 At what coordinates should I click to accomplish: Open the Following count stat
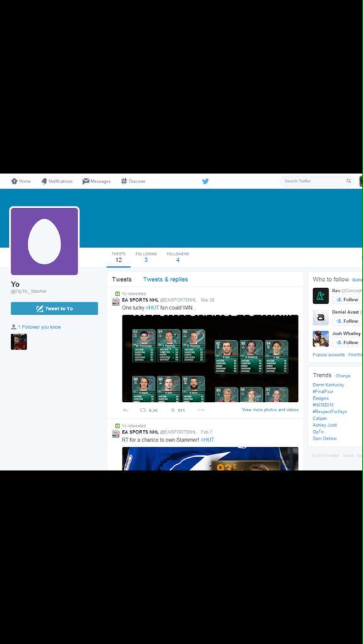146,257
